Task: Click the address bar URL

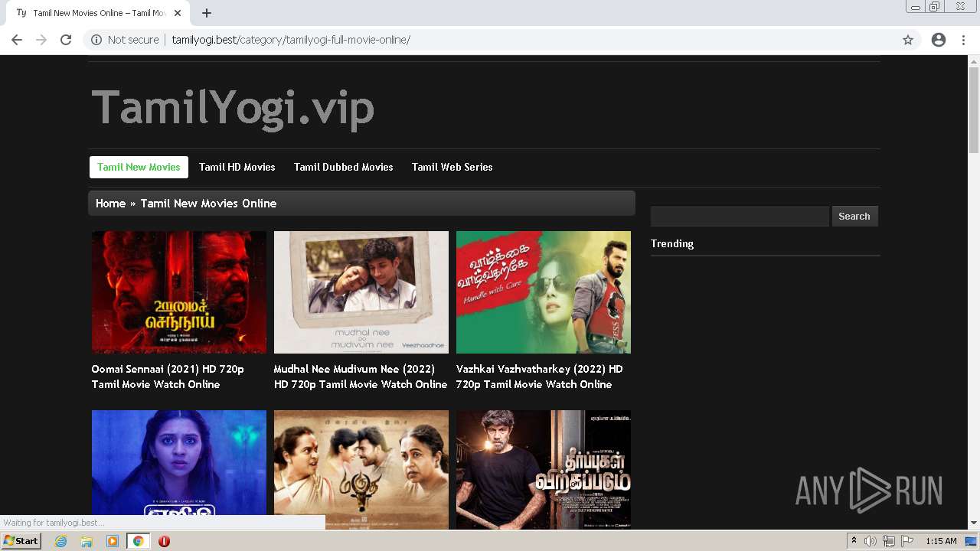Action: tap(291, 40)
